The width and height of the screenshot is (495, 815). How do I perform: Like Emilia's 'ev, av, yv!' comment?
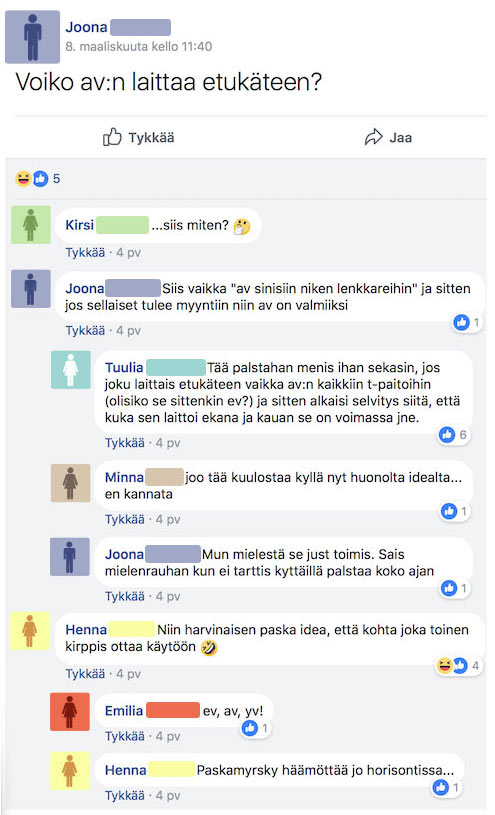click(125, 736)
